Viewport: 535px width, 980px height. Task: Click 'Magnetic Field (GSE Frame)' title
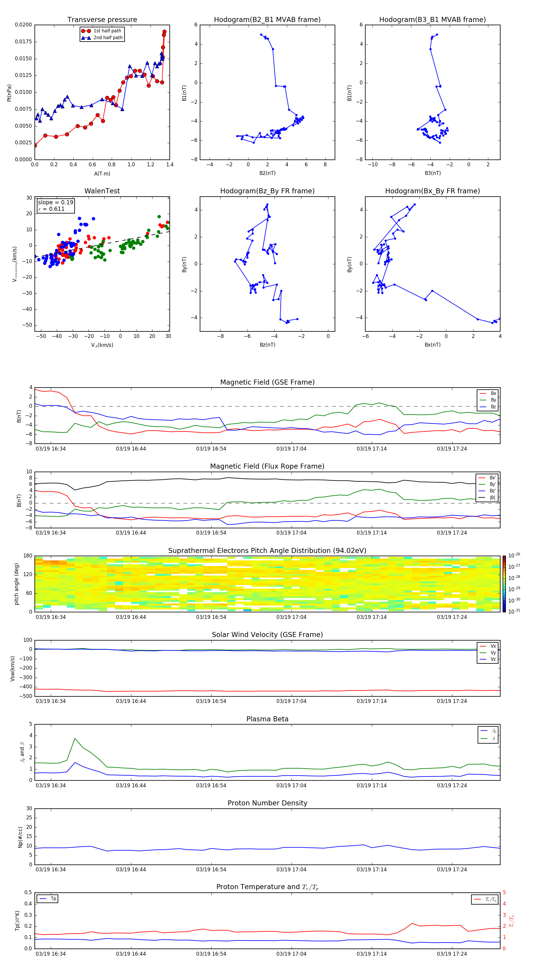tap(267, 382)
